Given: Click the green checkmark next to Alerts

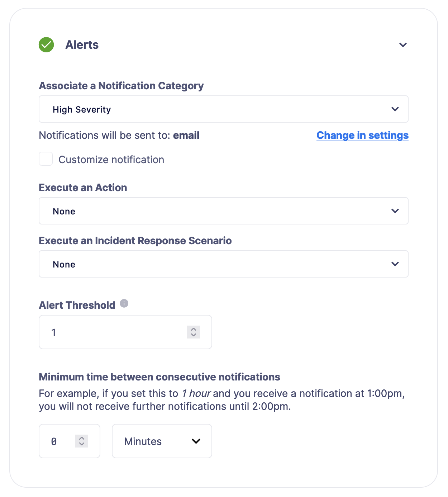Looking at the screenshot, I should [x=46, y=45].
